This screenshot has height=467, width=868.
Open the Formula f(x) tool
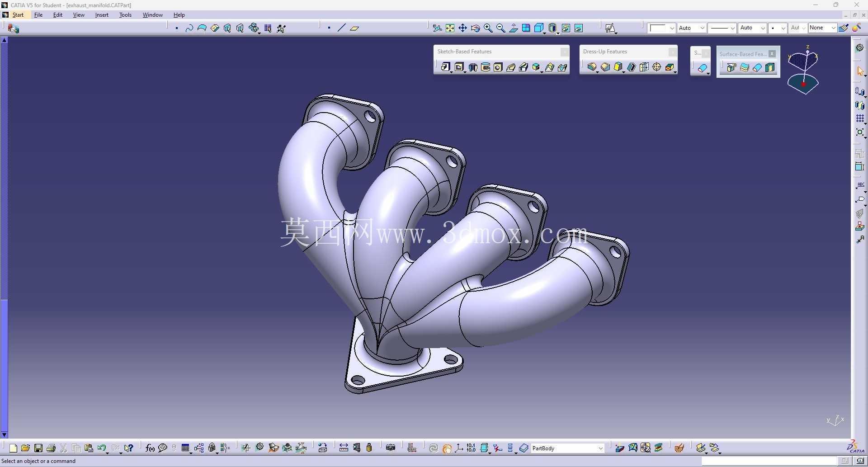point(150,448)
